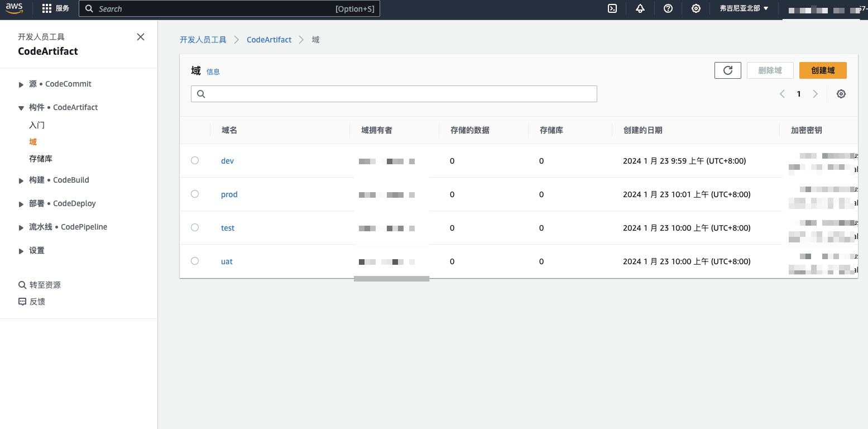868x429 pixels.
Task: Open the help question mark icon
Action: pos(668,8)
